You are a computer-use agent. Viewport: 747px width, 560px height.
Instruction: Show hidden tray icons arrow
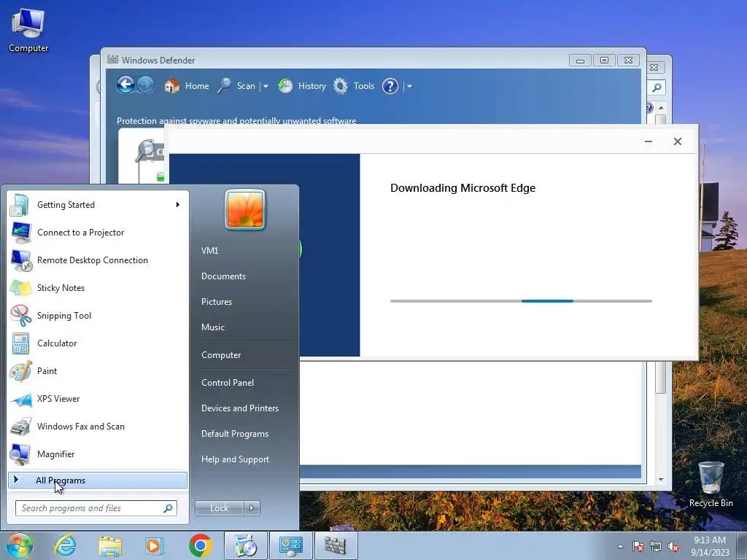[620, 546]
